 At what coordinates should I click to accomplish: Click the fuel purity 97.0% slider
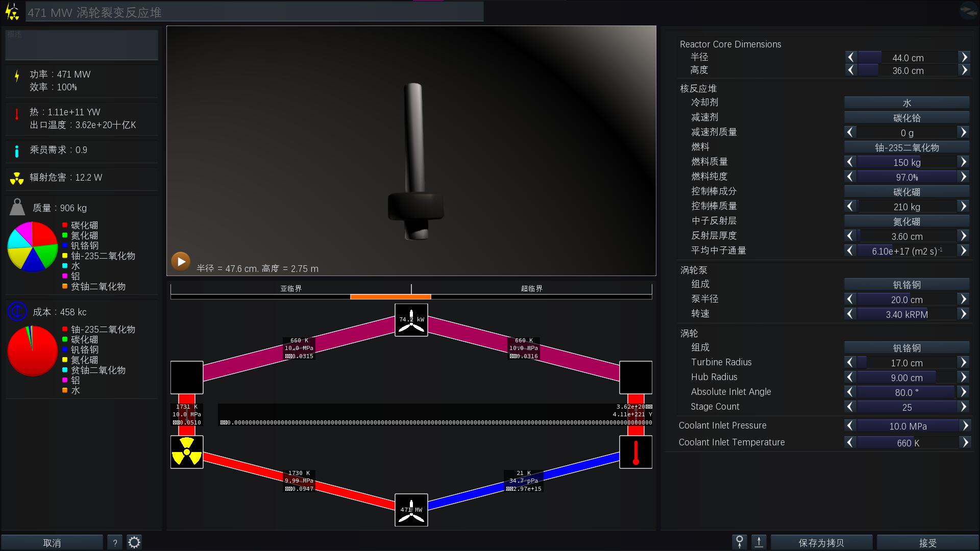coord(906,177)
